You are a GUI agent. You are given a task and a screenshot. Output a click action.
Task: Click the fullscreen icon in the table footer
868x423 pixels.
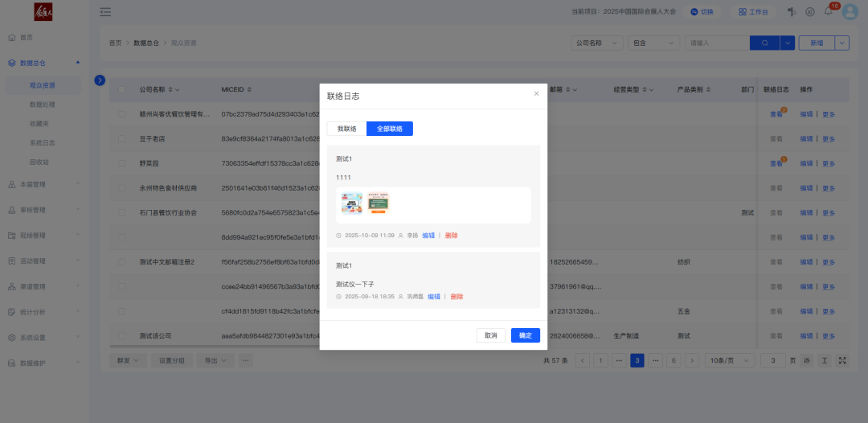point(841,360)
